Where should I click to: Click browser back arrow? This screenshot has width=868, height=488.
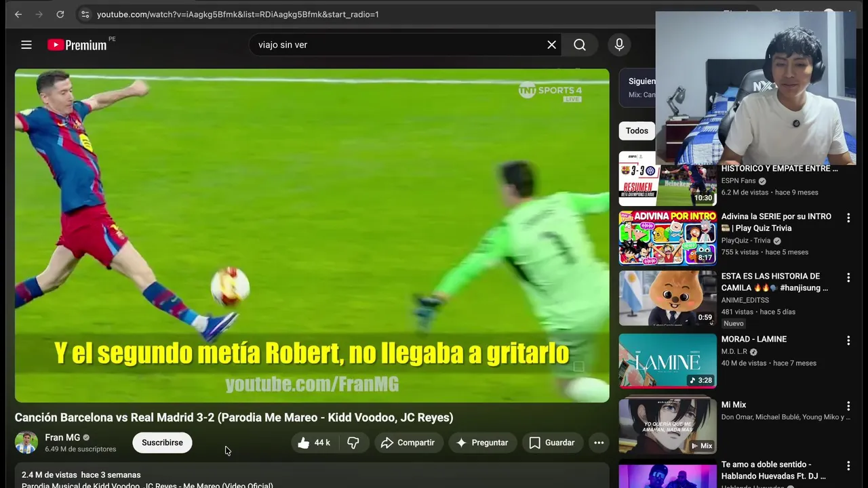18,14
